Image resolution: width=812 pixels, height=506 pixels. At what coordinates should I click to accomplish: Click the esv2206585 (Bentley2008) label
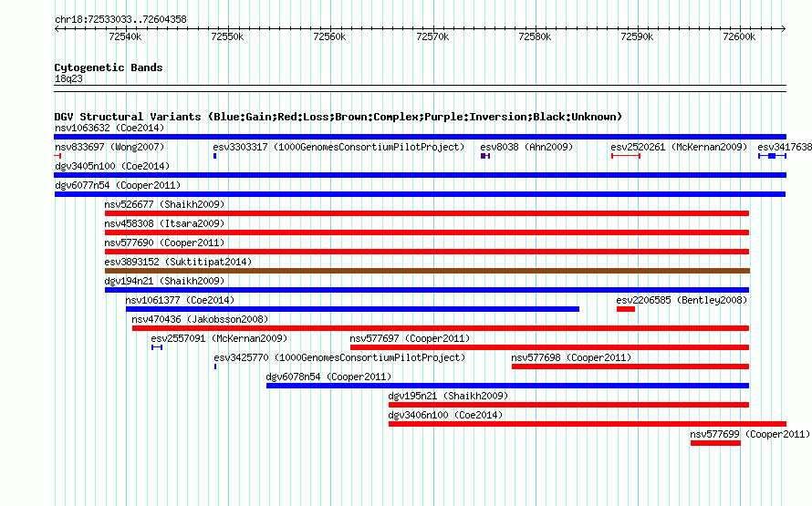coord(682,300)
